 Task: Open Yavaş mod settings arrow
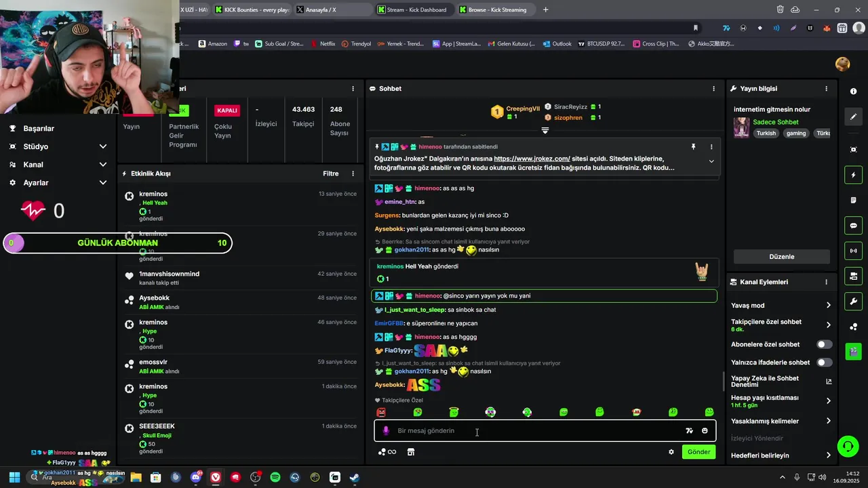point(828,306)
